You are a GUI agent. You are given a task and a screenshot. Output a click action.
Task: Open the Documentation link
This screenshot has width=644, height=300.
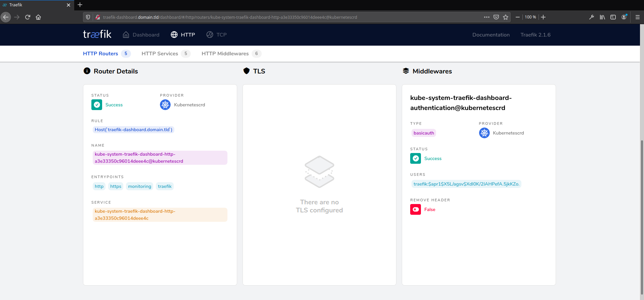click(491, 35)
